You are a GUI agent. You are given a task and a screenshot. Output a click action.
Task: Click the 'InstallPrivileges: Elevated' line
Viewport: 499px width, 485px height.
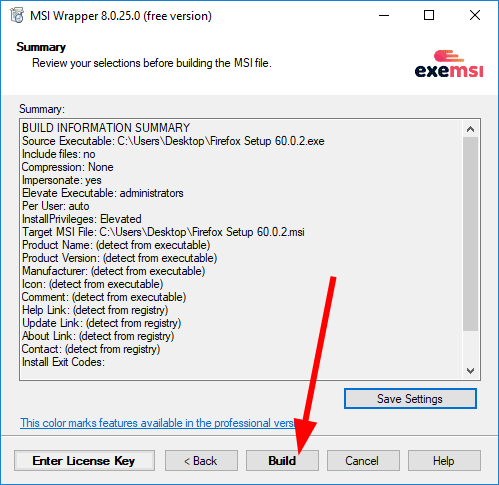click(x=82, y=219)
